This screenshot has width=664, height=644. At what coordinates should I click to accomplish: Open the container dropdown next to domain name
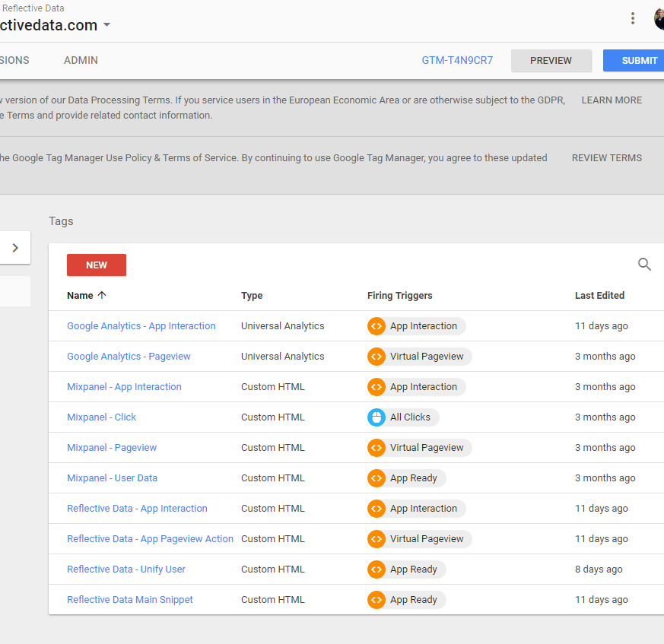[x=107, y=25]
